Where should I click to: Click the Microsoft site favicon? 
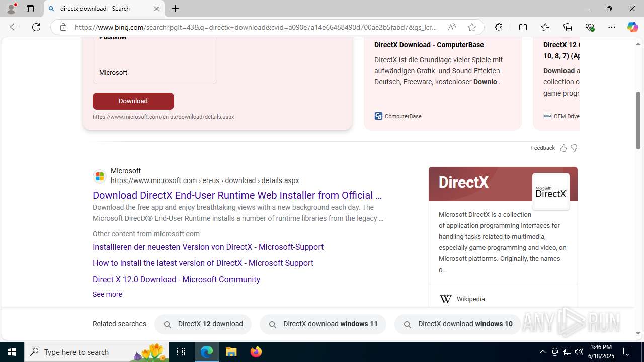100,176
